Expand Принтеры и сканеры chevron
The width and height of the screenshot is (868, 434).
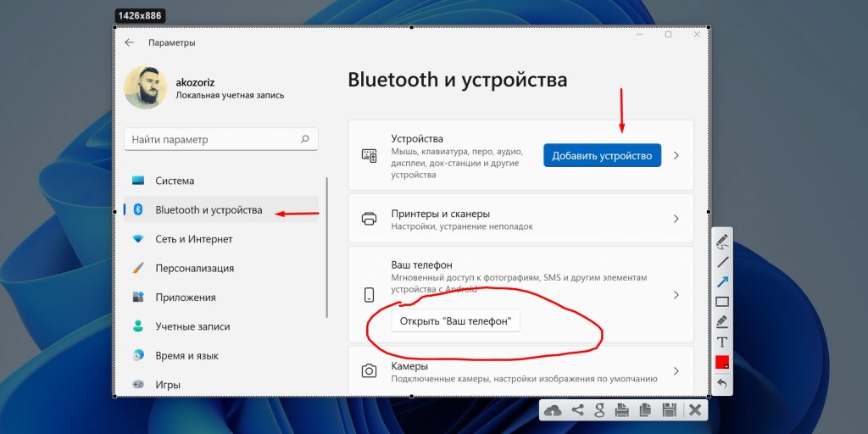[676, 219]
